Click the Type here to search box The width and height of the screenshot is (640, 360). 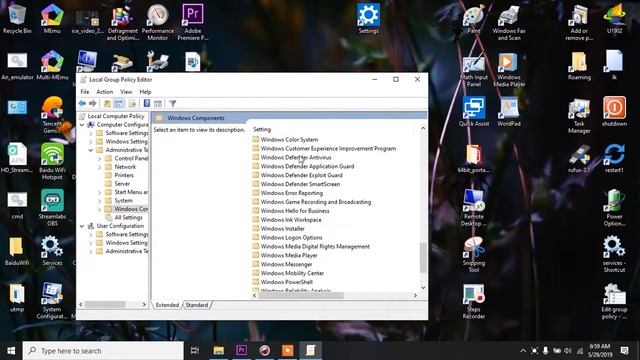tap(103, 351)
